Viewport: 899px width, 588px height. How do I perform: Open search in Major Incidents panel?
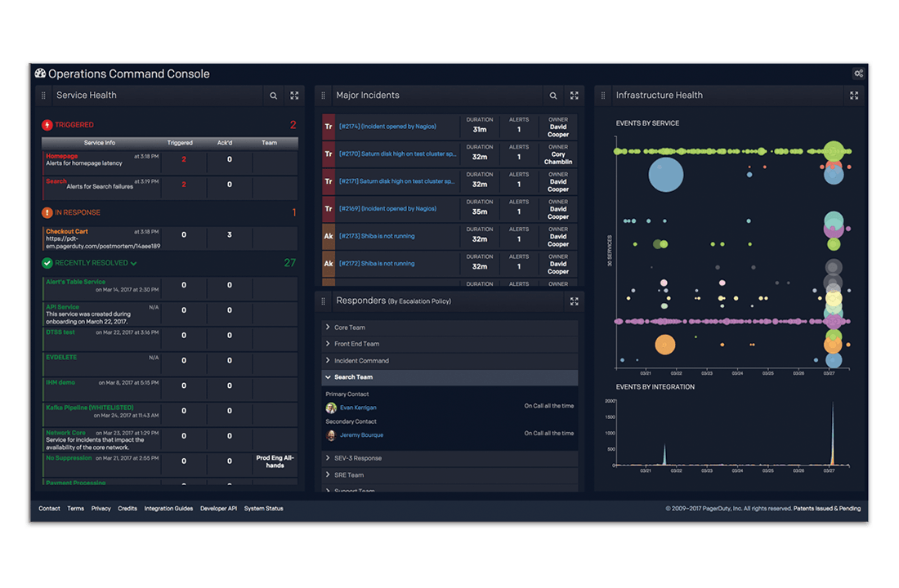pyautogui.click(x=553, y=96)
